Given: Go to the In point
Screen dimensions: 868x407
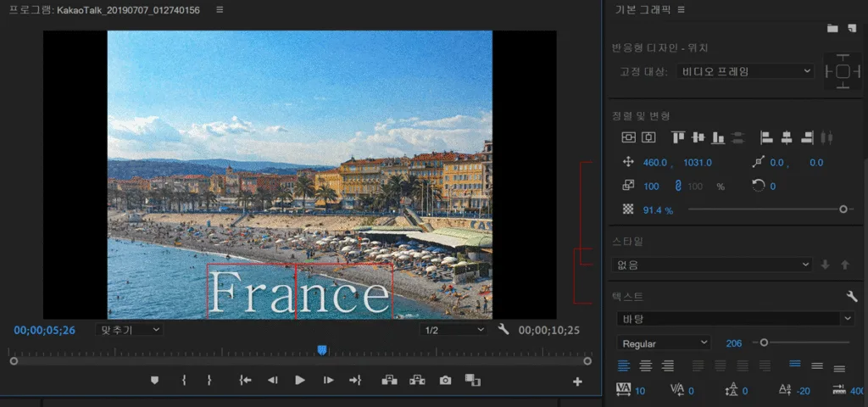Looking at the screenshot, I should (x=245, y=380).
